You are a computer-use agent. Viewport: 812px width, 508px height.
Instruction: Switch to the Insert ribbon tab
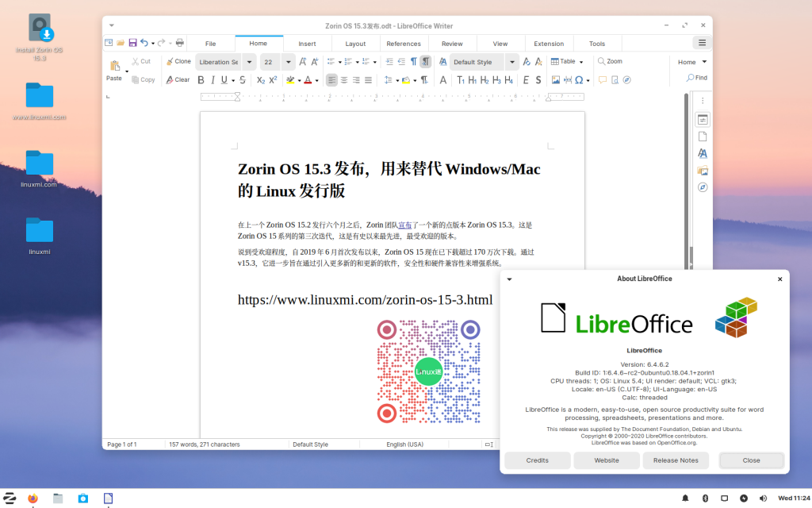tap(307, 43)
